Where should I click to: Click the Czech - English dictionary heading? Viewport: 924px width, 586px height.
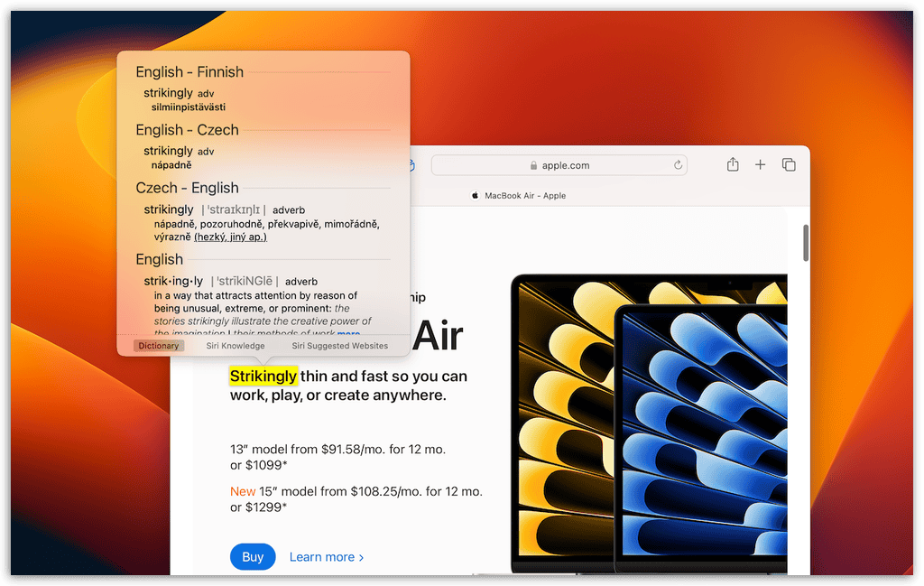click(188, 188)
